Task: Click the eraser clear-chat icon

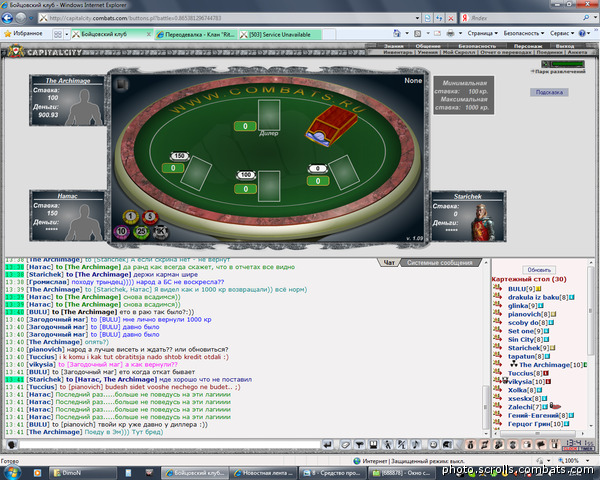Action: (x=345, y=444)
